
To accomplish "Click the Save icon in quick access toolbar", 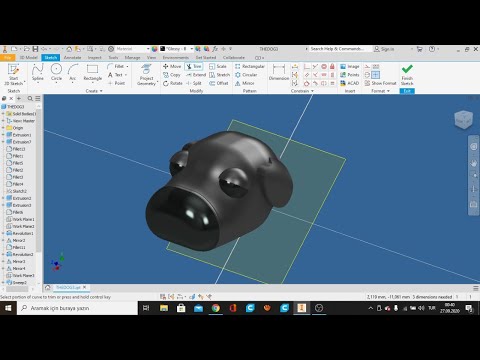I will [35, 49].
